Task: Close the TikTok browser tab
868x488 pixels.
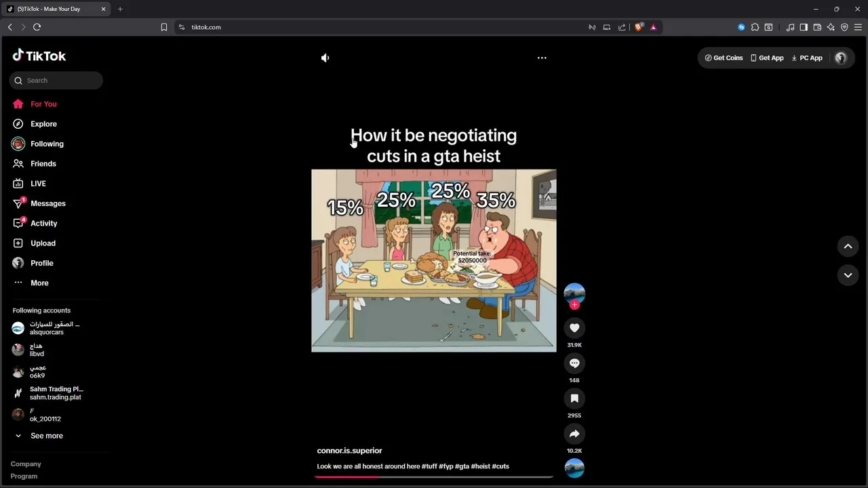Action: [x=104, y=9]
